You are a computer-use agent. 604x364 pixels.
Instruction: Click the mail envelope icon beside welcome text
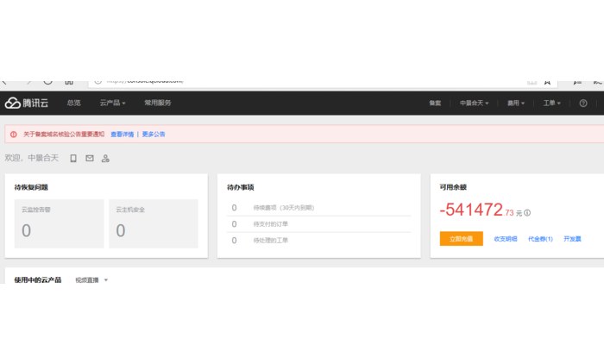point(89,158)
